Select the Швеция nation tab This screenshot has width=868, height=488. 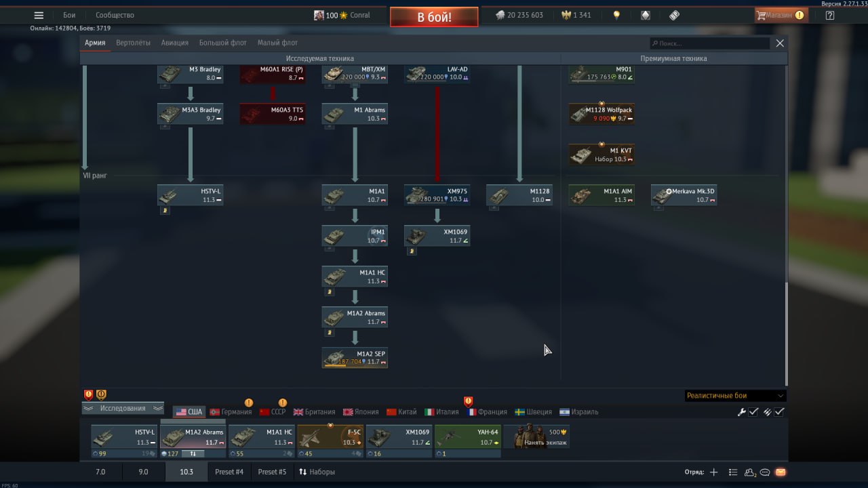533,412
